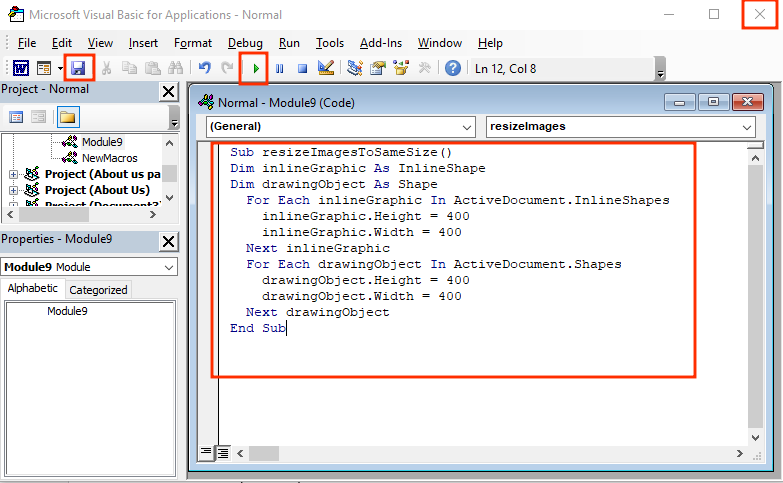This screenshot has width=783, height=483.
Task: Open the Help menu
Action: click(x=490, y=43)
